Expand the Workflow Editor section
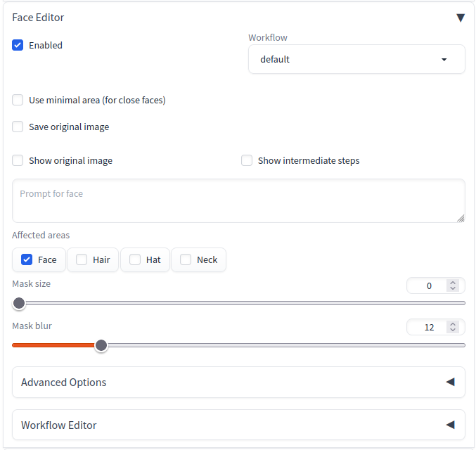 (238, 425)
